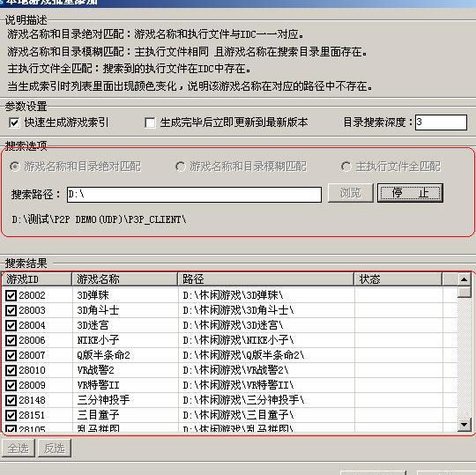The image size is (476, 475).
Task: Click the 反选 button
Action: click(55, 448)
